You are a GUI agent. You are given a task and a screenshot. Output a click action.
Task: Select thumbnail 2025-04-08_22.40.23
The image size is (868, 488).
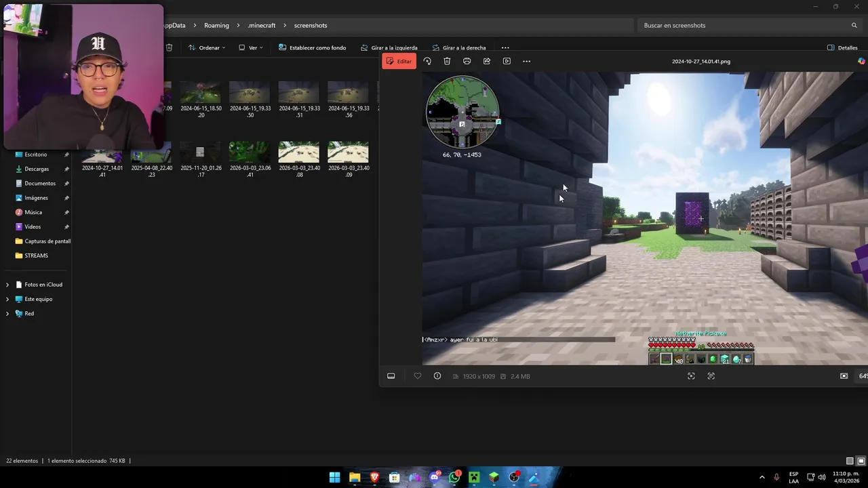[x=152, y=160]
